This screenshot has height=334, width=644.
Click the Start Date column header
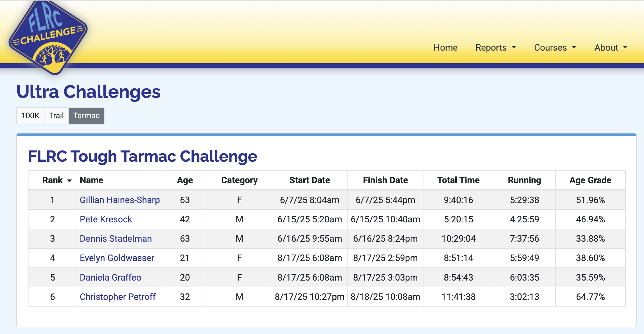309,180
